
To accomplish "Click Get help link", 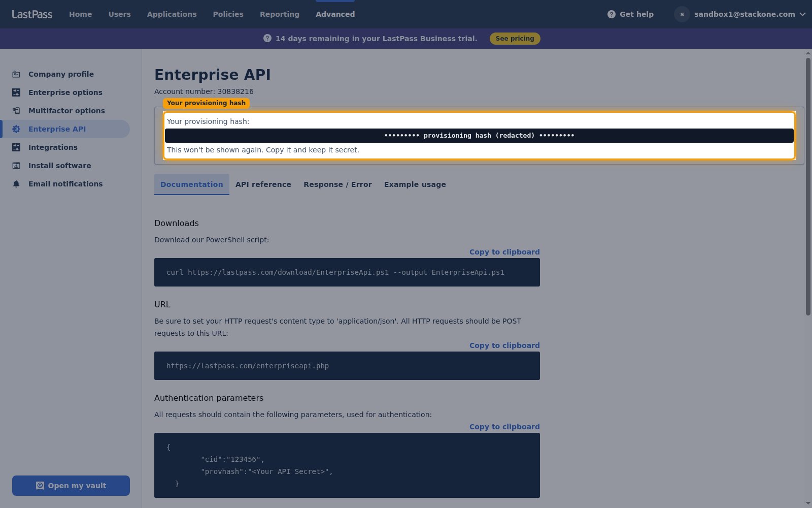I will coord(630,14).
